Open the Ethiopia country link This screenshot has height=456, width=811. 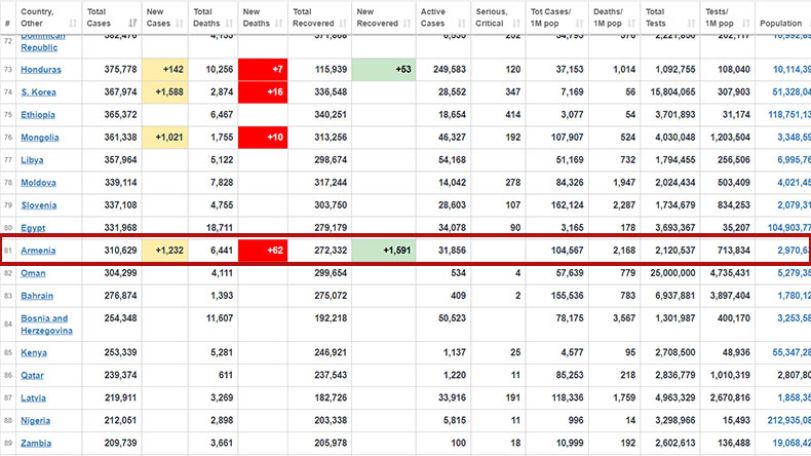pos(38,115)
